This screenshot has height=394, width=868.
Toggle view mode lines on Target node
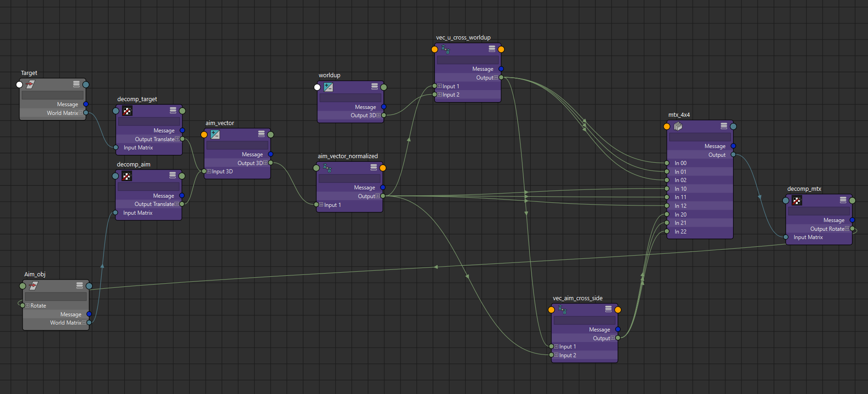(76, 85)
